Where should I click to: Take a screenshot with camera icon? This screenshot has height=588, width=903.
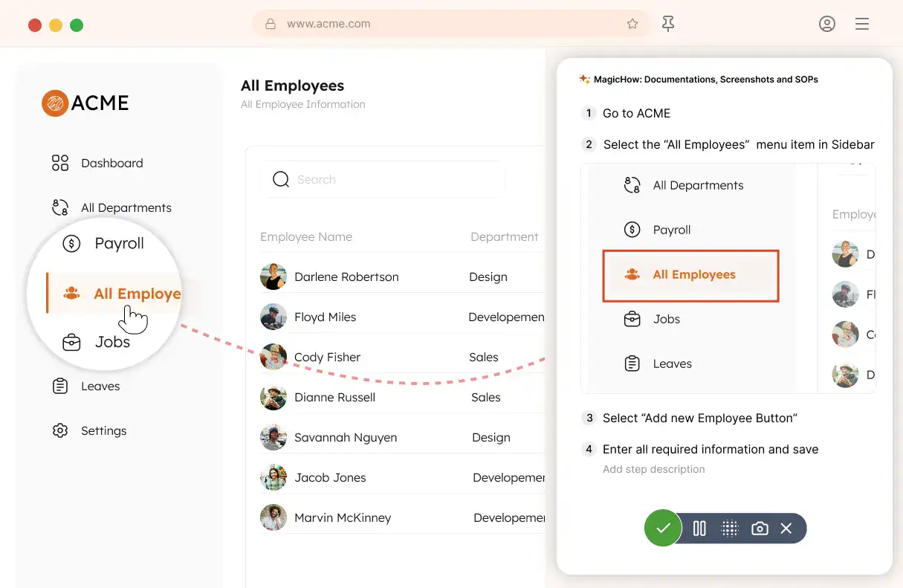click(x=760, y=529)
